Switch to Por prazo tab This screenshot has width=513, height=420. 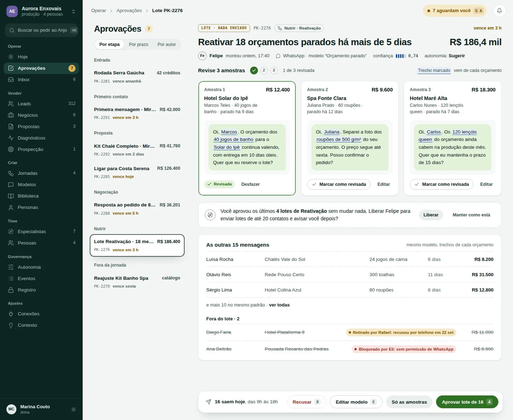pyautogui.click(x=139, y=44)
